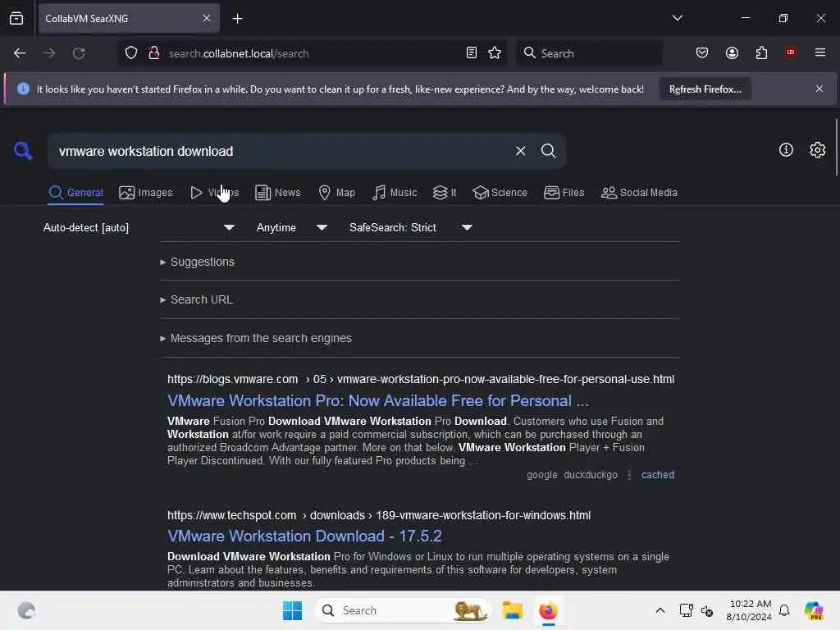
Task: Open techspot.com result URL
Action: pyautogui.click(x=379, y=515)
